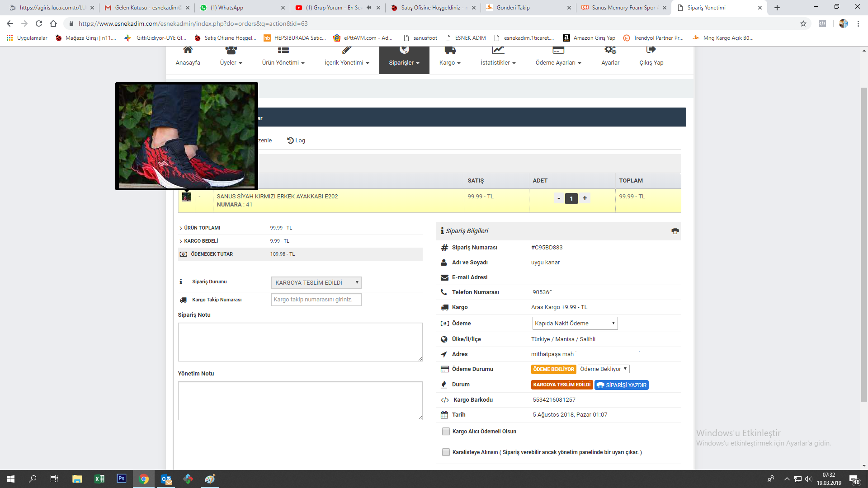Image resolution: width=868 pixels, height=488 pixels.
Task: Open Amazon Giriş Yap bookmark
Action: coord(589,38)
